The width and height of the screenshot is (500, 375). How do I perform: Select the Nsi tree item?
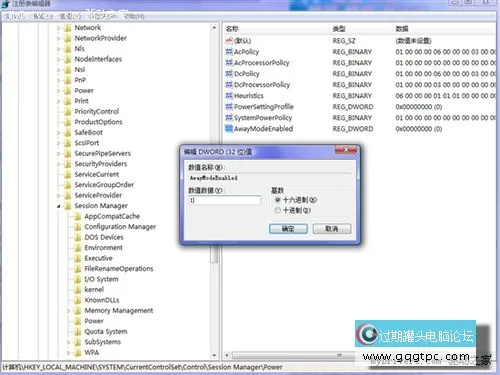[x=80, y=69]
